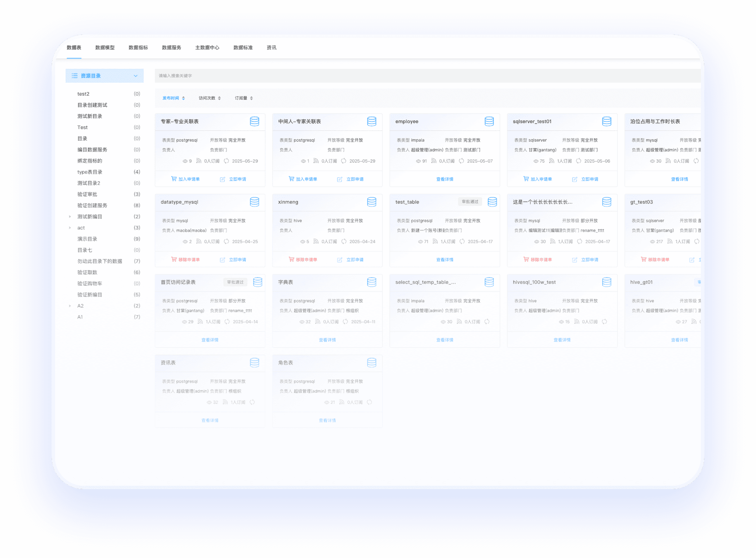Click edit icon on 中间人-专家关联表 card
The height and width of the screenshot is (558, 756).
point(340,179)
